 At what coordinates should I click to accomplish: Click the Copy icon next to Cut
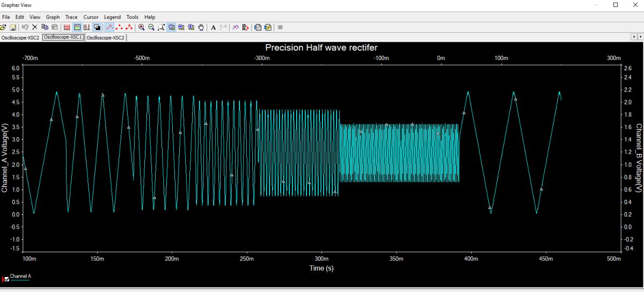click(45, 27)
